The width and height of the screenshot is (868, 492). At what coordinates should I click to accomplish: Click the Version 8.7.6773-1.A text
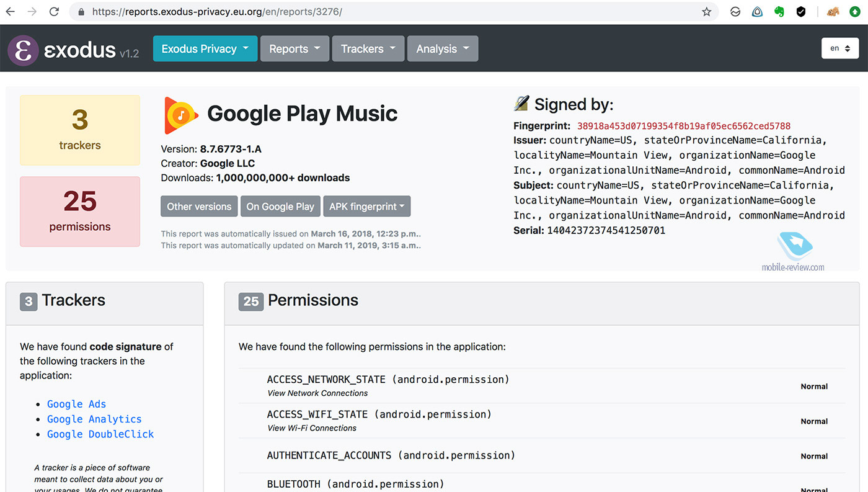(211, 149)
